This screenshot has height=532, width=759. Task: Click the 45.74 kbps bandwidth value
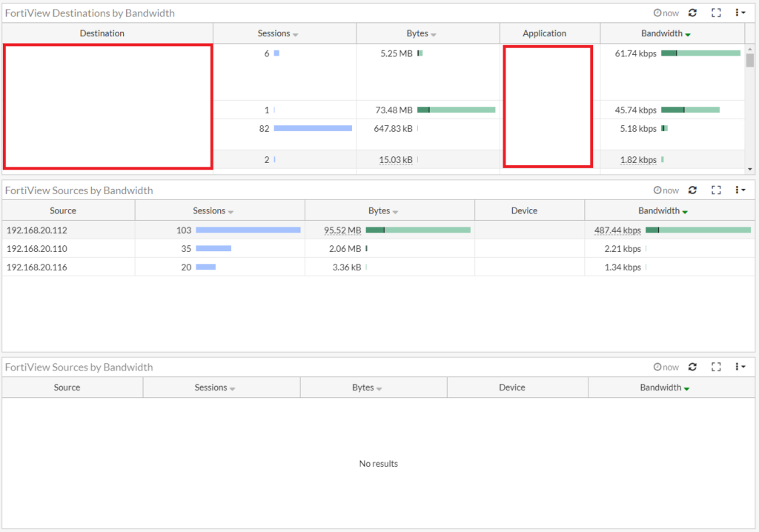[635, 110]
